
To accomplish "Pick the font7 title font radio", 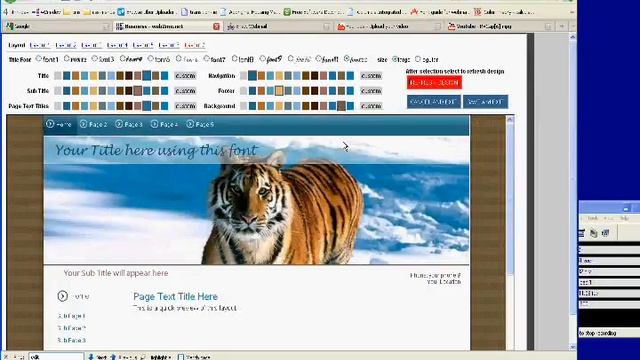I will (207, 59).
